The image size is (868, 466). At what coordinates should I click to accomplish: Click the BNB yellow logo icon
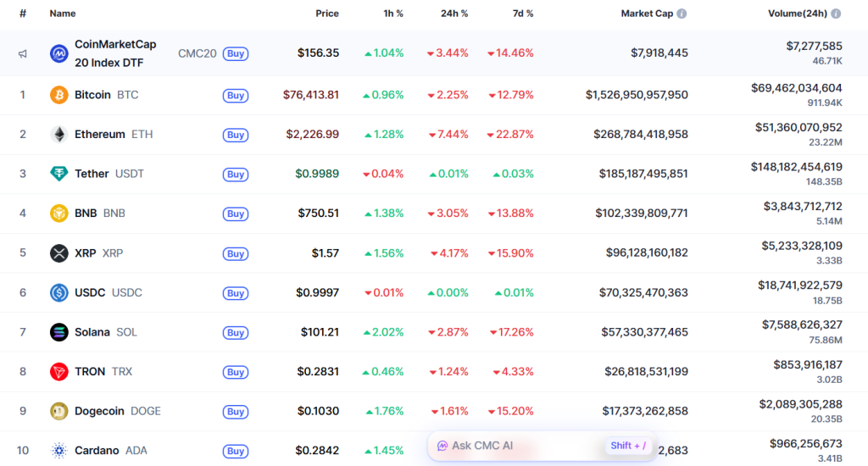pos(58,214)
